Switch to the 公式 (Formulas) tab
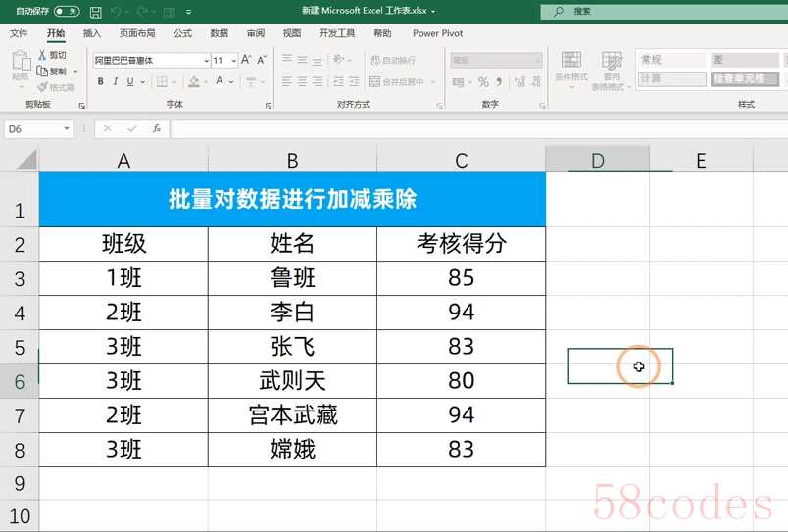Image resolution: width=788 pixels, height=532 pixels. (182, 33)
